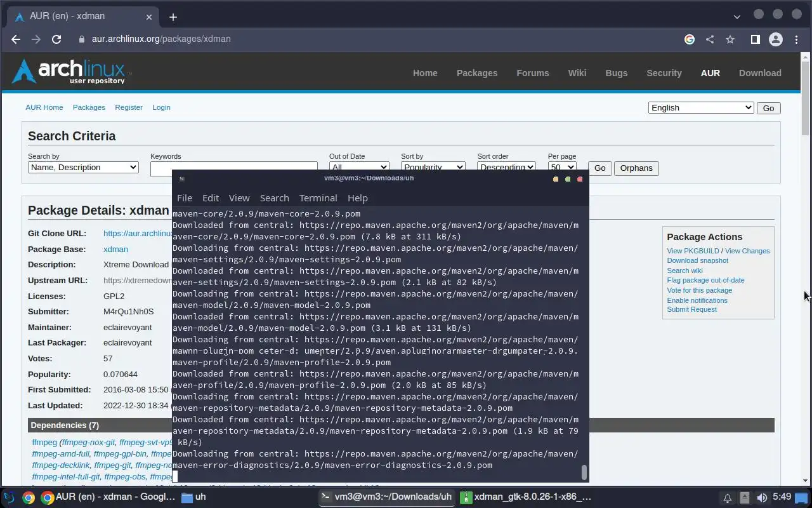812x508 pixels.
Task: Open the AUR navbar link
Action: pyautogui.click(x=710, y=73)
